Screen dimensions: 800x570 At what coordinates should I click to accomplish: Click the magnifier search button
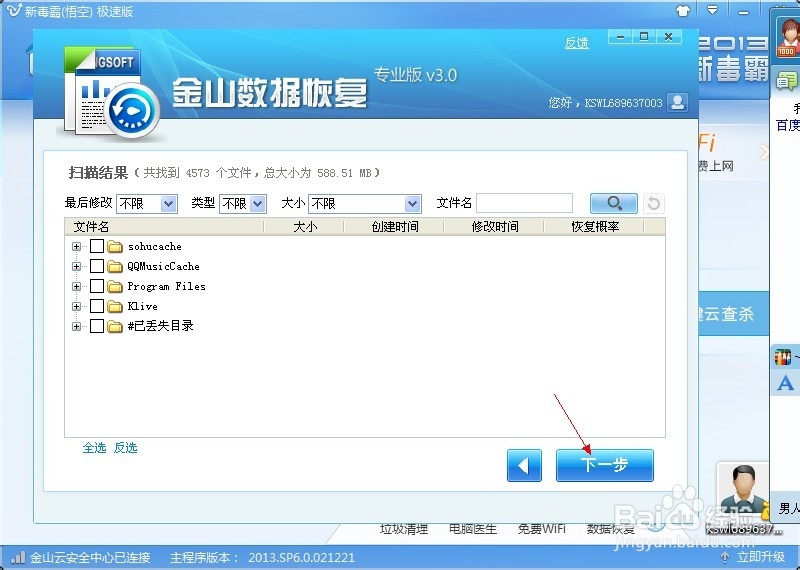pyautogui.click(x=614, y=204)
